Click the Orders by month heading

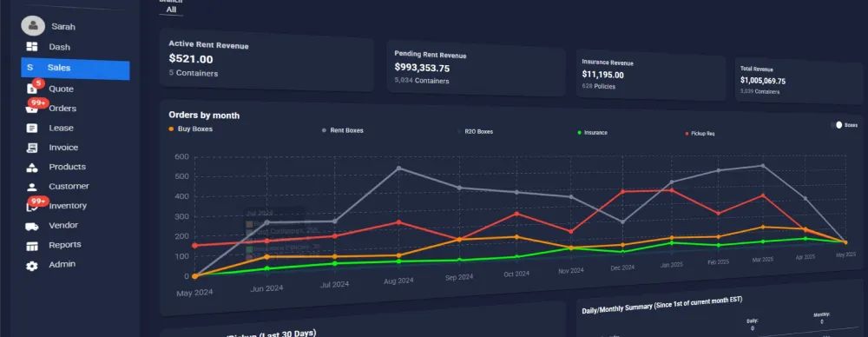[x=204, y=116]
